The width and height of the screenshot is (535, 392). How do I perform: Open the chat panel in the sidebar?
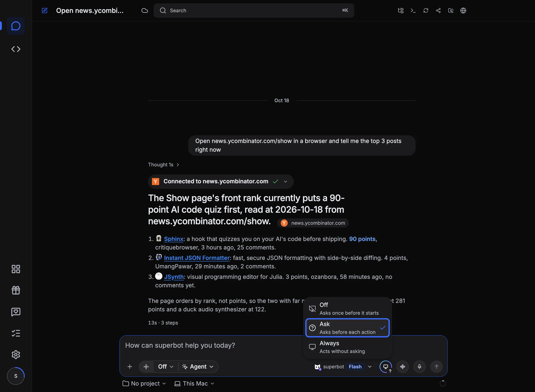tap(16, 26)
